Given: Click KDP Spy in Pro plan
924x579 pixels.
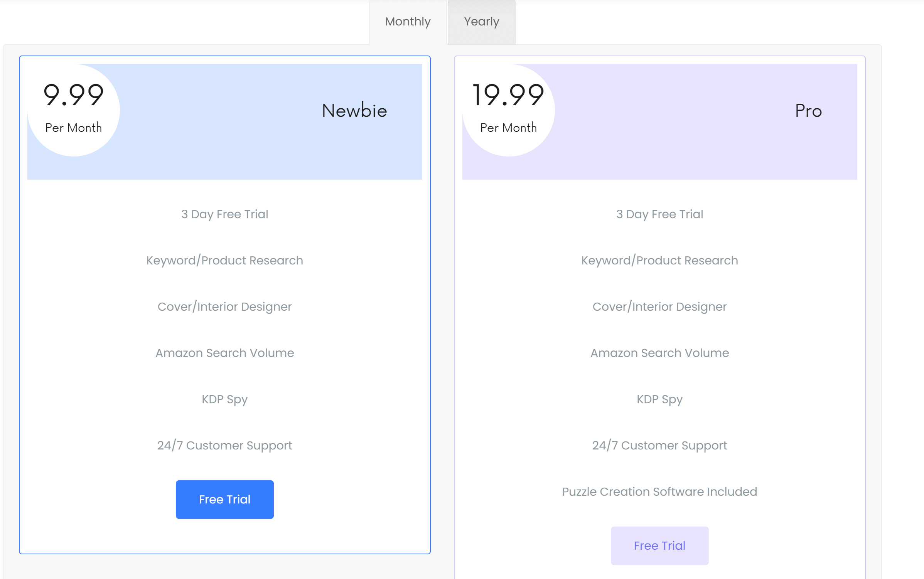Looking at the screenshot, I should (659, 399).
